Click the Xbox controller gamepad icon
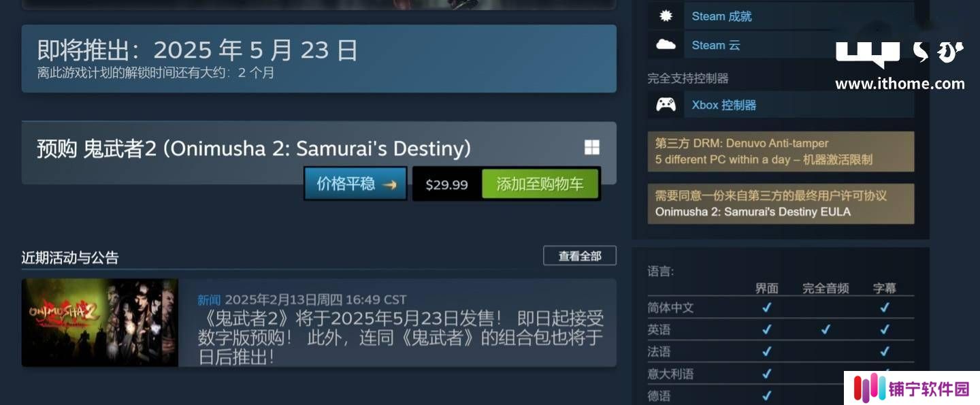980x405 pixels. tap(666, 104)
